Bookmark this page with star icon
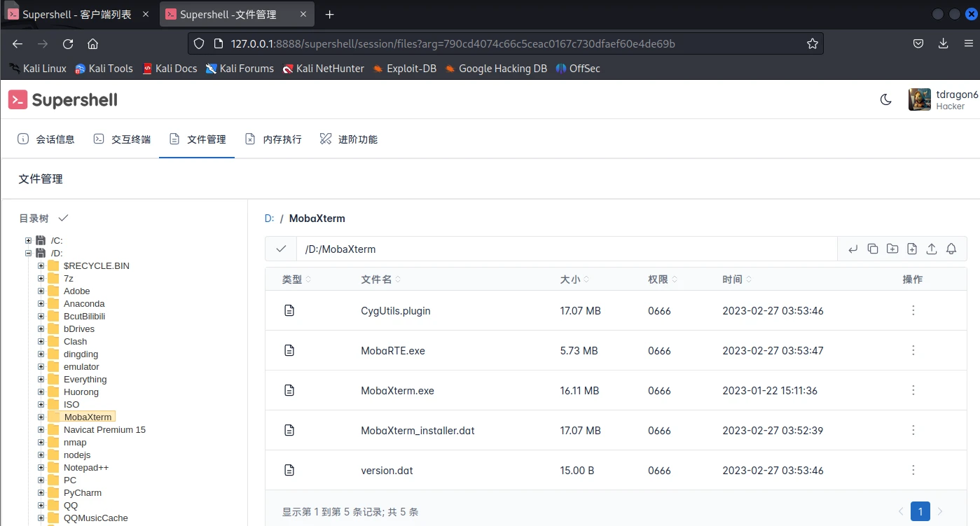 pyautogui.click(x=812, y=43)
